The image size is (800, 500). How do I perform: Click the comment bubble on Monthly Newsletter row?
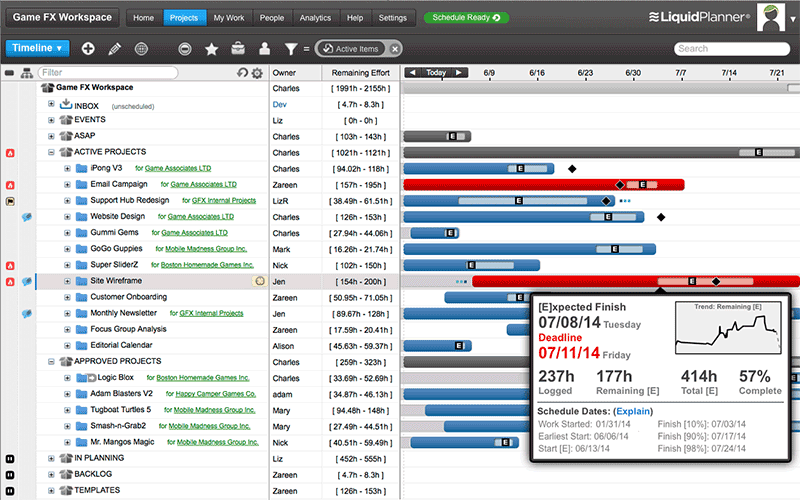coord(27,314)
